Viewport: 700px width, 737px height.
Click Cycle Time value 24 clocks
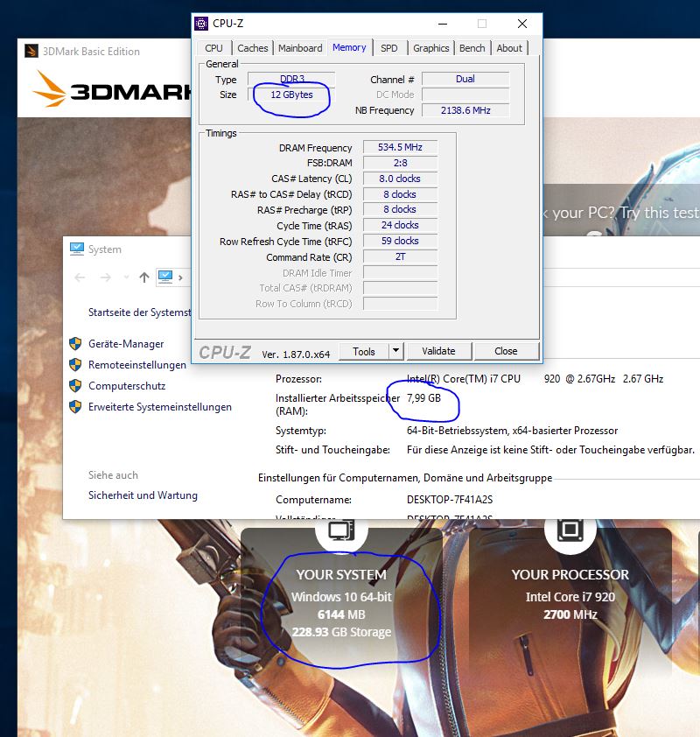400,225
